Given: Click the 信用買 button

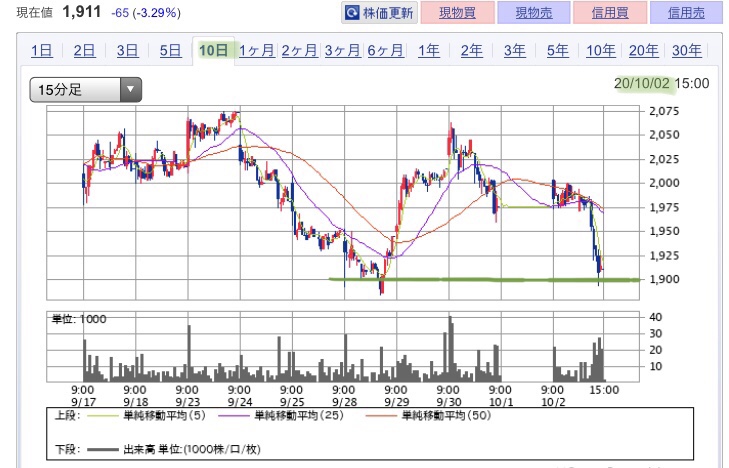Looking at the screenshot, I should click(610, 13).
